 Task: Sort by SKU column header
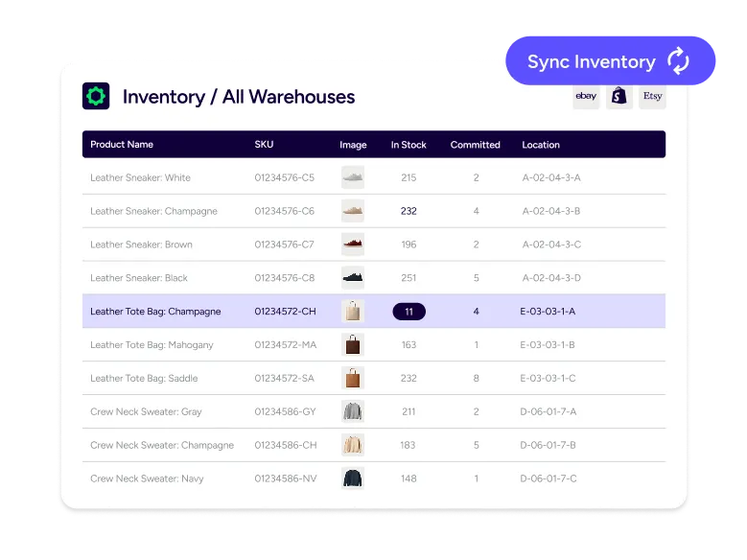point(264,145)
